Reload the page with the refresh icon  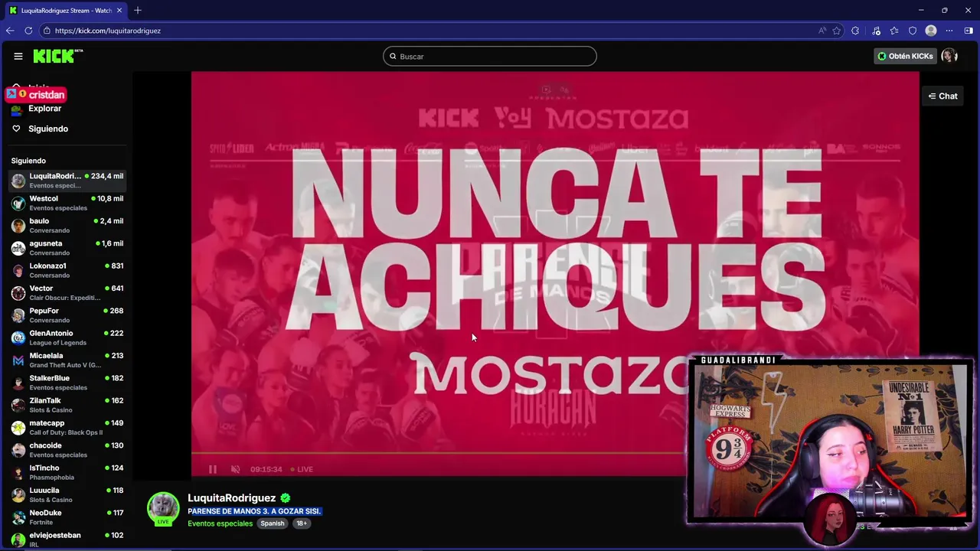28,31
